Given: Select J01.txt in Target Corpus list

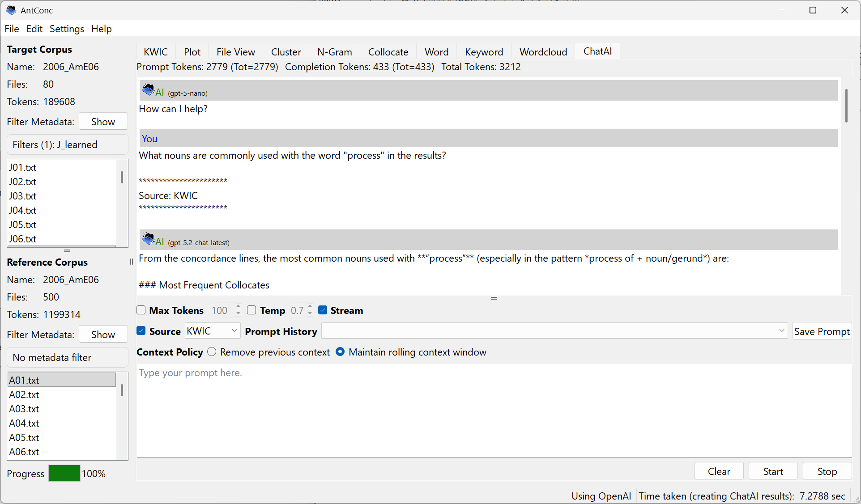Looking at the screenshot, I should (62, 167).
